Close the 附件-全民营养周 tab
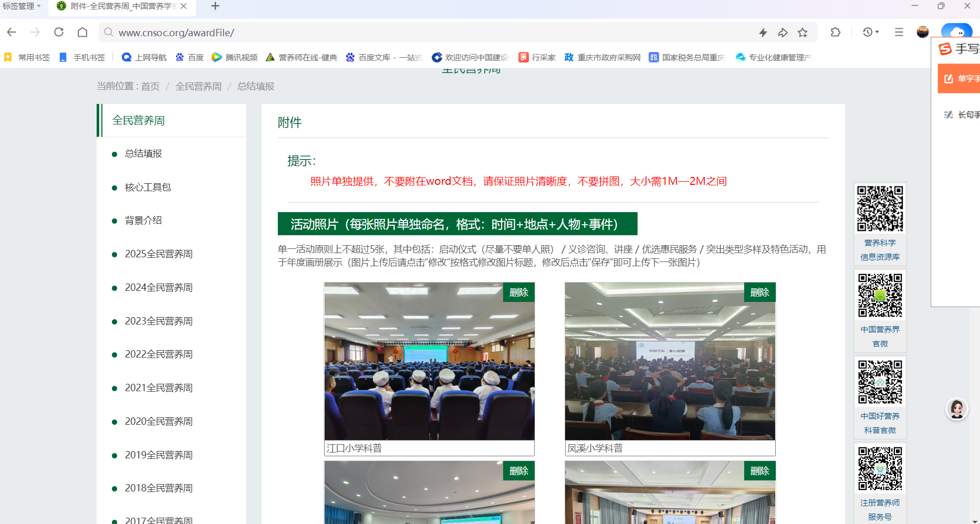This screenshot has height=524, width=980. click(x=183, y=6)
